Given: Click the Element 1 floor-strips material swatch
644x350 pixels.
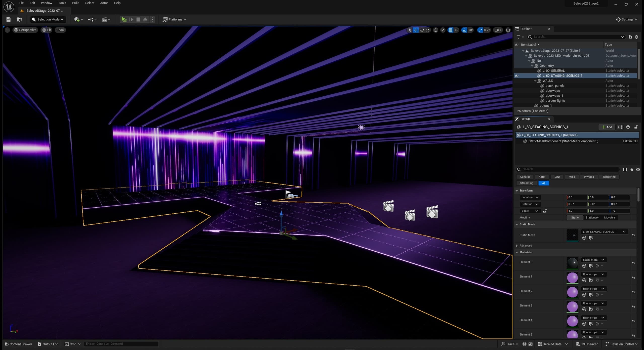Looking at the screenshot, I should point(572,278).
